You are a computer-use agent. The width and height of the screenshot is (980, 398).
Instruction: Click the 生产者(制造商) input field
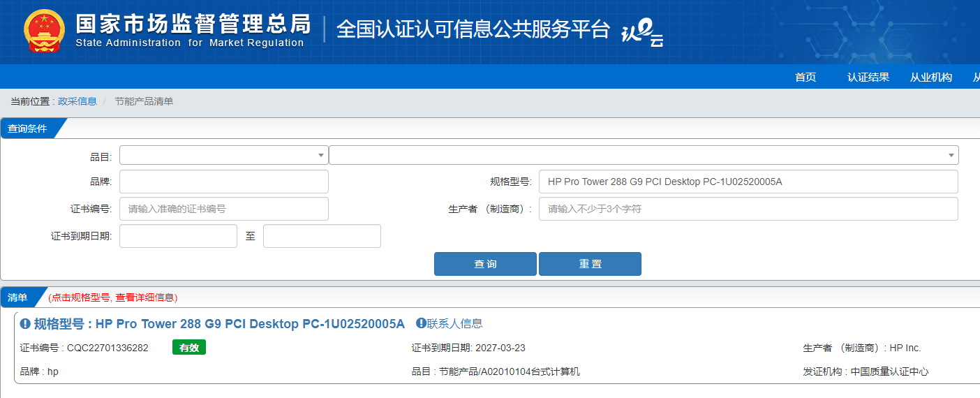coord(748,209)
